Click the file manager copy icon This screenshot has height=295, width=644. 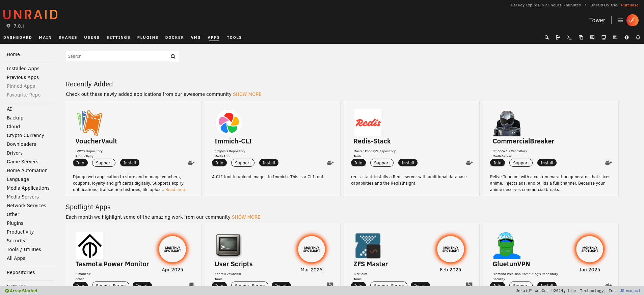pyautogui.click(x=581, y=37)
